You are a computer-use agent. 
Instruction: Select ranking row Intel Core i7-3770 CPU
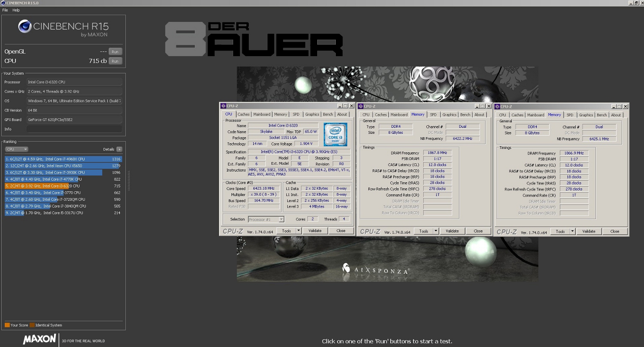tap(64, 193)
